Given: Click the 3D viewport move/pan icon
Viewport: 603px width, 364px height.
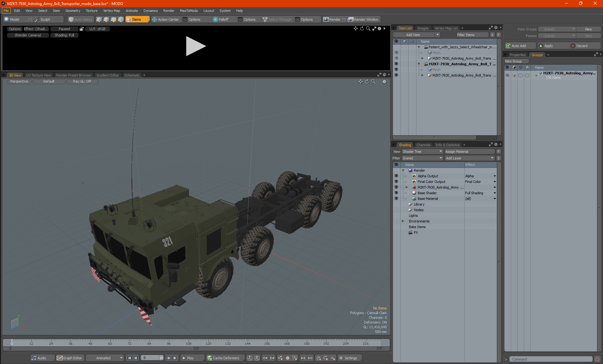Looking at the screenshot, I should pos(361,82).
